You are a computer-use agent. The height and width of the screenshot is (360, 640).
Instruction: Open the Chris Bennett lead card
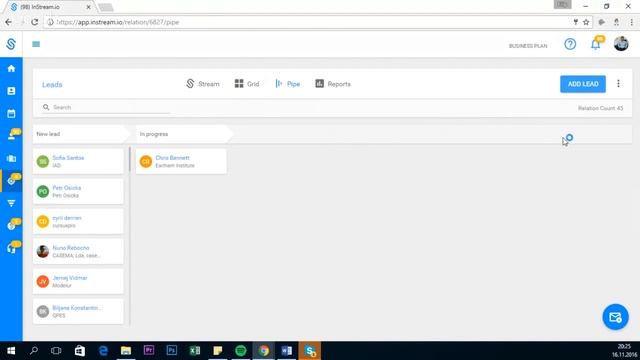pyautogui.click(x=181, y=161)
